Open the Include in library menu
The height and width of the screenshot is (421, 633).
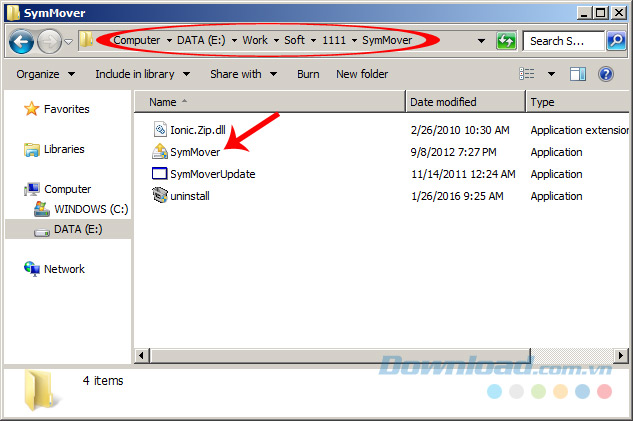pos(143,74)
